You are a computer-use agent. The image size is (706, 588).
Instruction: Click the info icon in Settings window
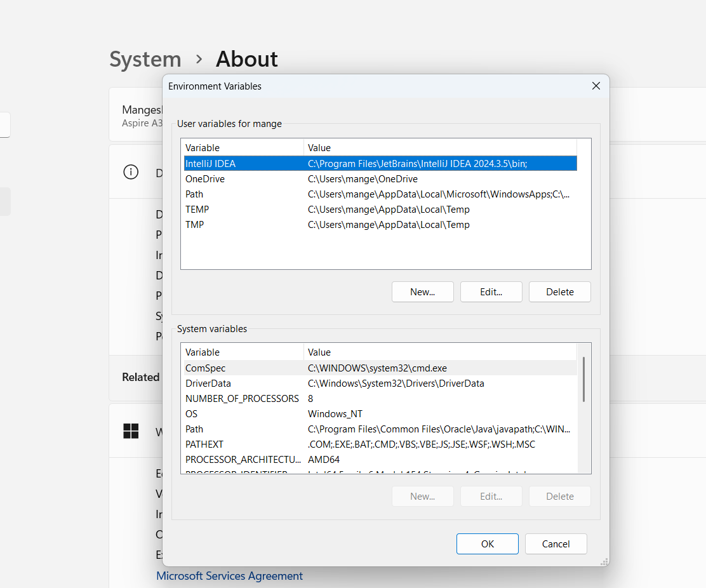point(131,172)
